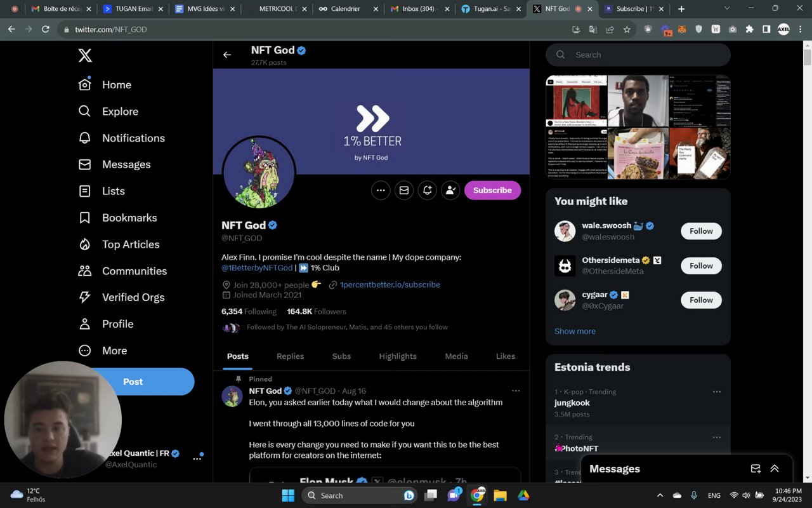The width and height of the screenshot is (812, 508).
Task: Switch to the Replies tab
Action: [291, 356]
